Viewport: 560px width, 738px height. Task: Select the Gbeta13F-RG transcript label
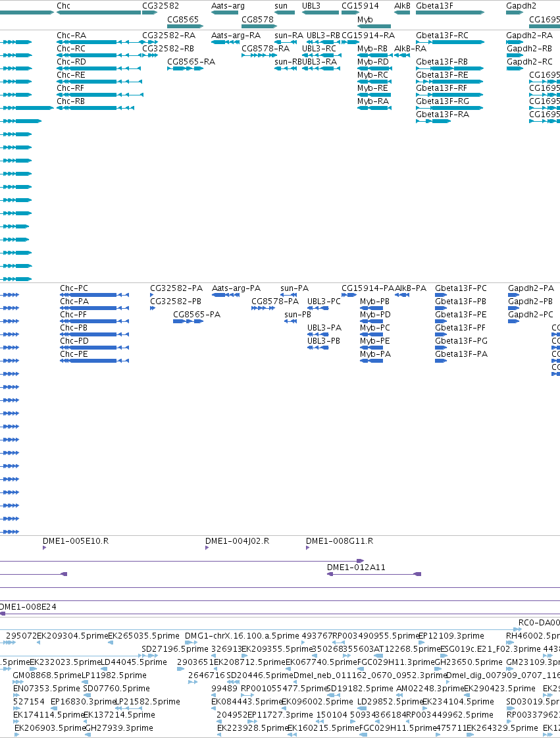[442, 101]
